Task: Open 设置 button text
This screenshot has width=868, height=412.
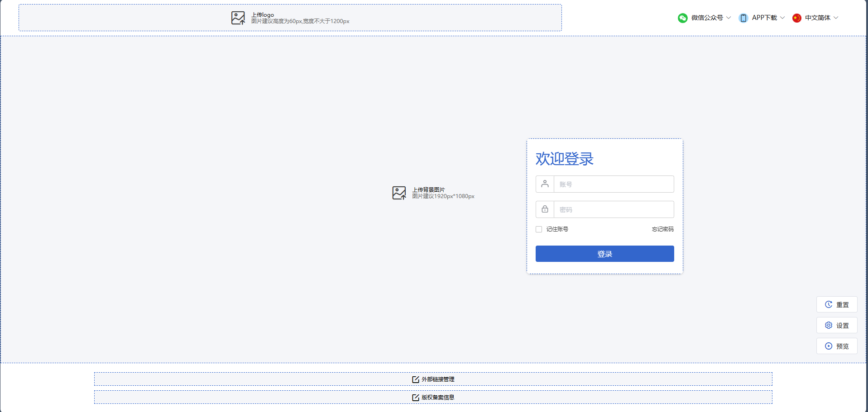Action: (x=843, y=326)
